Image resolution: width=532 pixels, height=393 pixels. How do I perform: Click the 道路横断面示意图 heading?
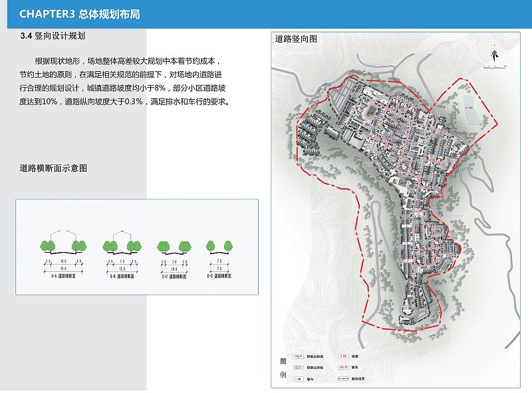53,168
